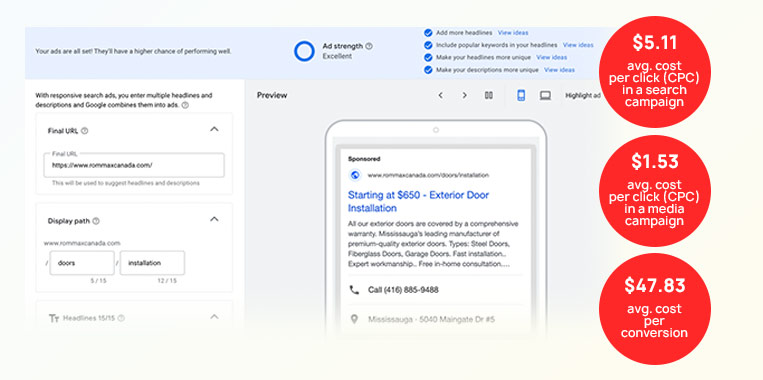Click the 5 / 15 character counter

coord(97,281)
